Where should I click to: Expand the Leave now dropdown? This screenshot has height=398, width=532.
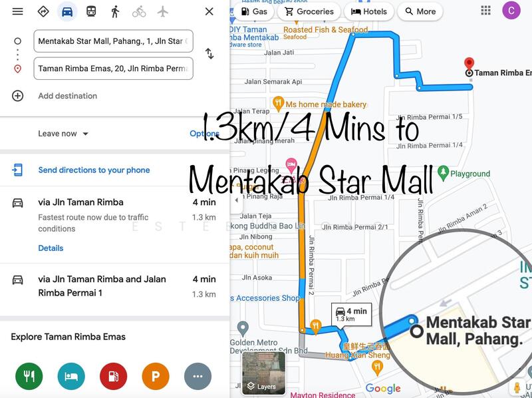tap(63, 134)
